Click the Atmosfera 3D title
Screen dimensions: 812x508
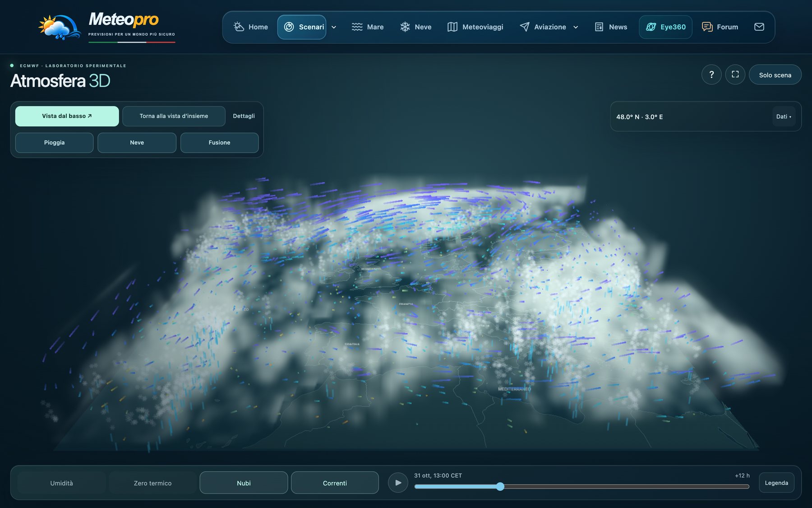point(60,81)
